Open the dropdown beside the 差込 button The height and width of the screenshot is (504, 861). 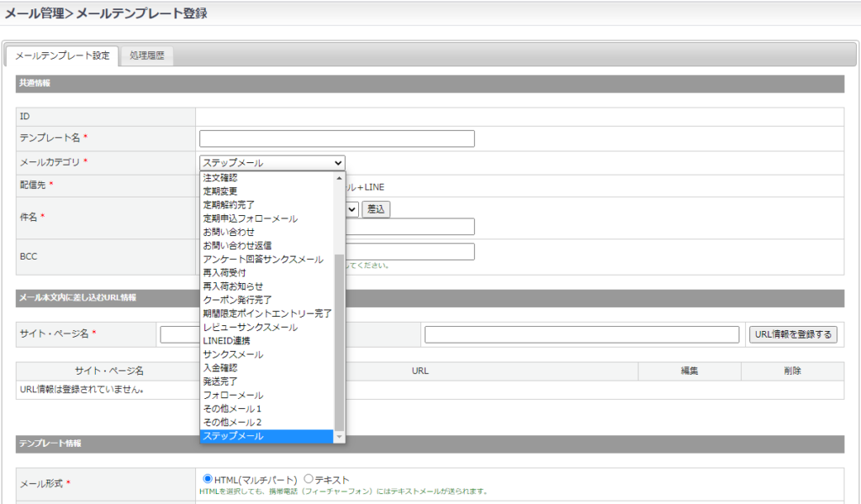[x=352, y=209]
